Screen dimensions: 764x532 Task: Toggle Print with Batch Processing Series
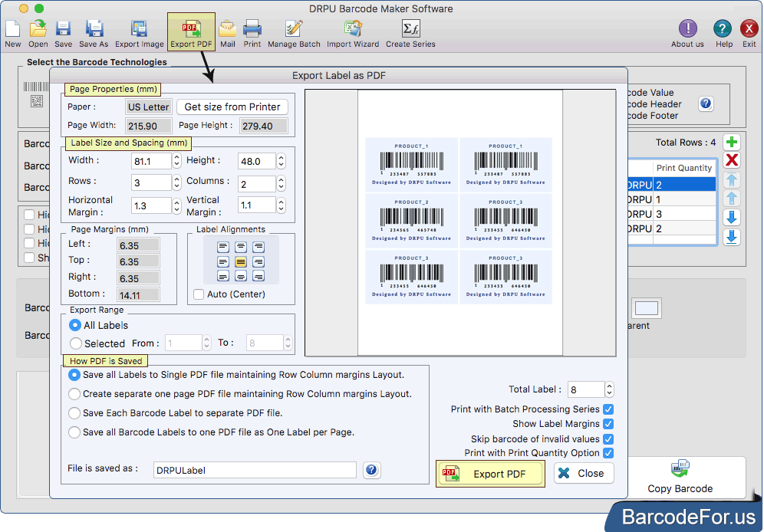tap(608, 409)
